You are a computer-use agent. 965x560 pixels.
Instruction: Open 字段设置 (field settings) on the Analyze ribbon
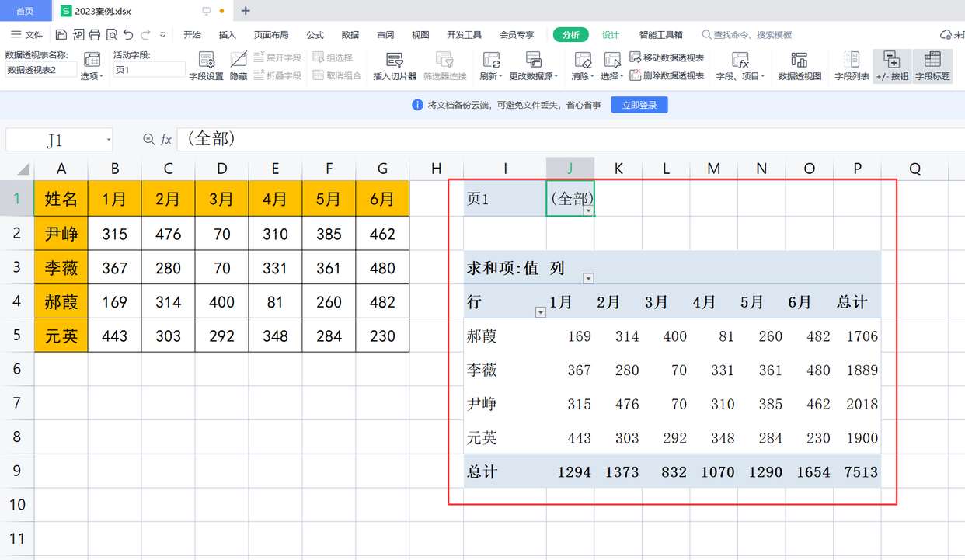coord(206,66)
